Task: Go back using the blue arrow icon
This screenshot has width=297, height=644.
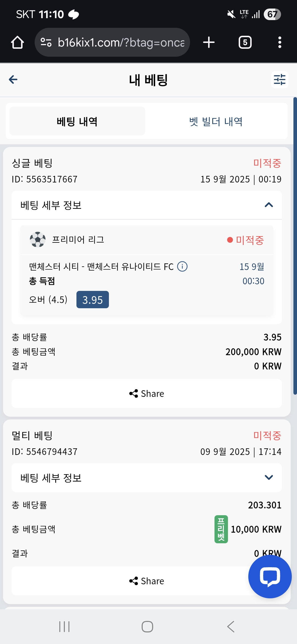Action: pos(13,80)
